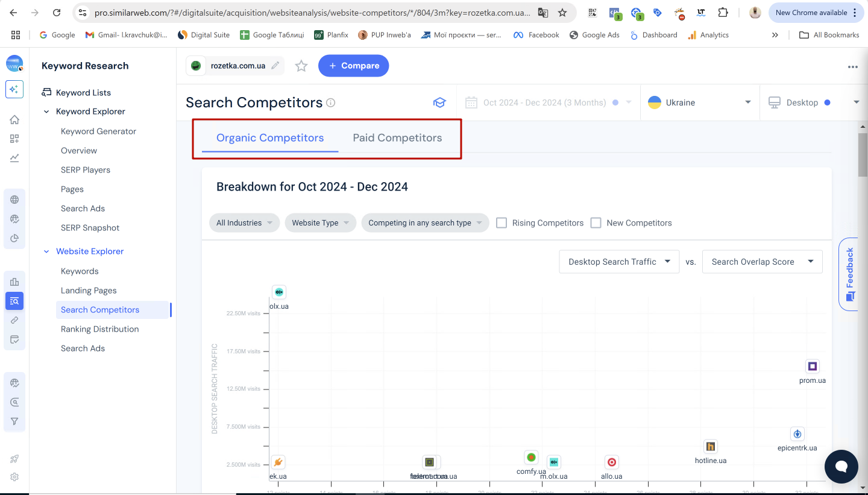The width and height of the screenshot is (868, 495).
Task: Select the ek.ua chart marker
Action: (278, 462)
